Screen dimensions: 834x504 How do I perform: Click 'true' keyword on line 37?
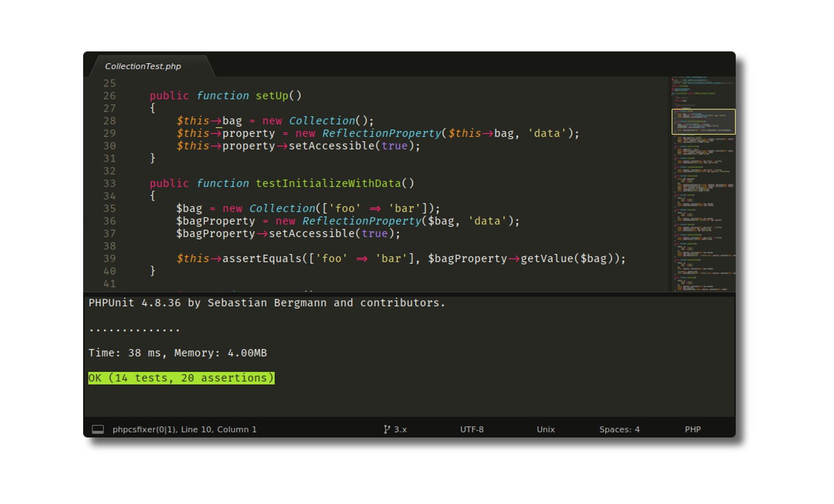[374, 234]
